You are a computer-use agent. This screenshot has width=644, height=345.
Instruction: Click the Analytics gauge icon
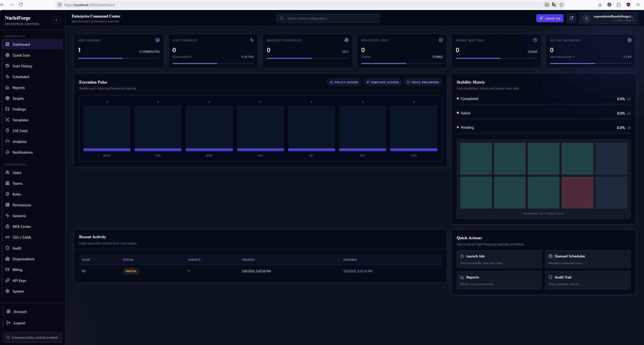point(7,141)
